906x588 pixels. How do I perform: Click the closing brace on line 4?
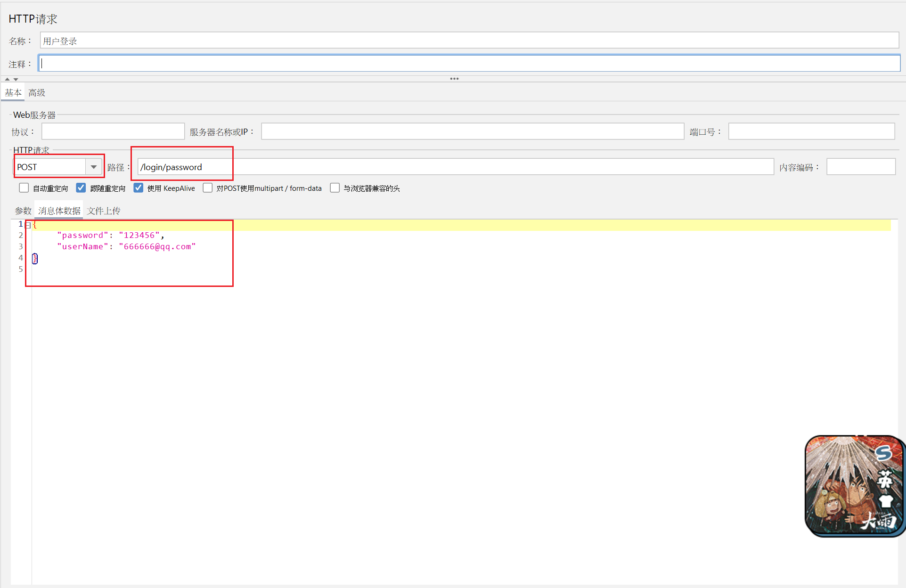pos(35,258)
